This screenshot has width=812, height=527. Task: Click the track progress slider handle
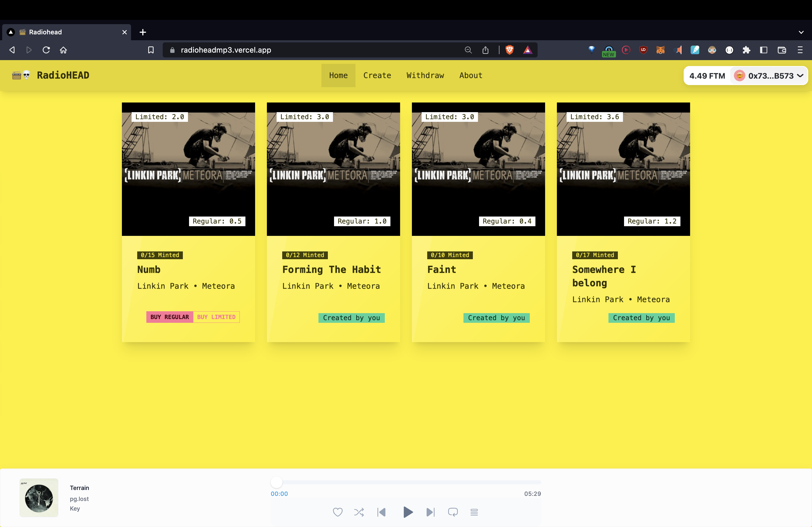276,482
